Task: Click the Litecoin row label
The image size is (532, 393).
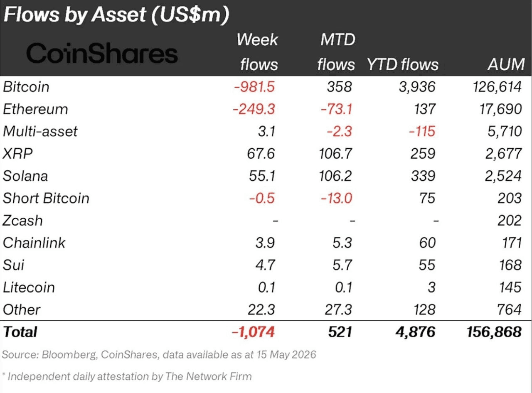Action: coord(29,287)
